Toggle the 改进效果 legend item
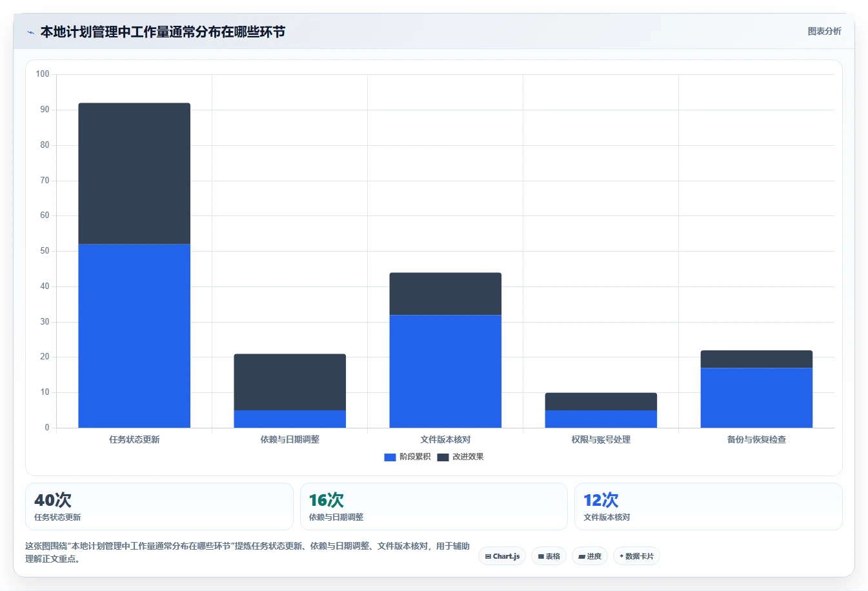Screen dimensions: 868x591 (460, 457)
